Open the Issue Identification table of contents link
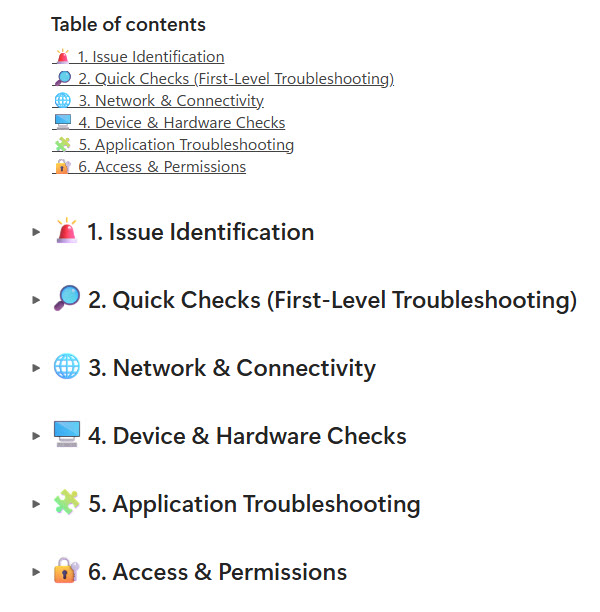 point(151,57)
